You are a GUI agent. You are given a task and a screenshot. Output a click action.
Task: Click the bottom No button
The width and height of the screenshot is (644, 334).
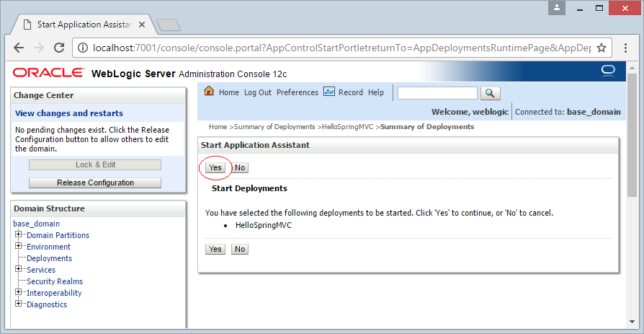point(240,249)
